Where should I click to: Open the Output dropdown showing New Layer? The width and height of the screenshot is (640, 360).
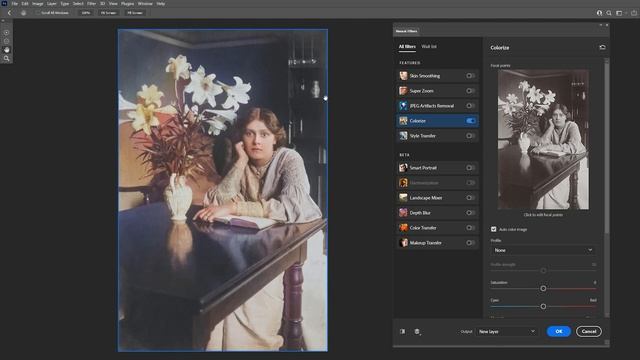coord(507,331)
